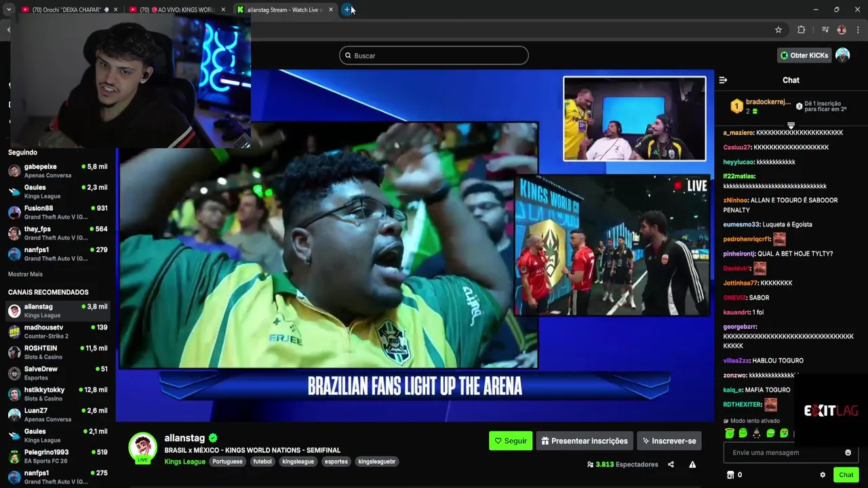Open LuanZ7 recommended channel
This screenshot has height=488, width=868.
pyautogui.click(x=58, y=415)
